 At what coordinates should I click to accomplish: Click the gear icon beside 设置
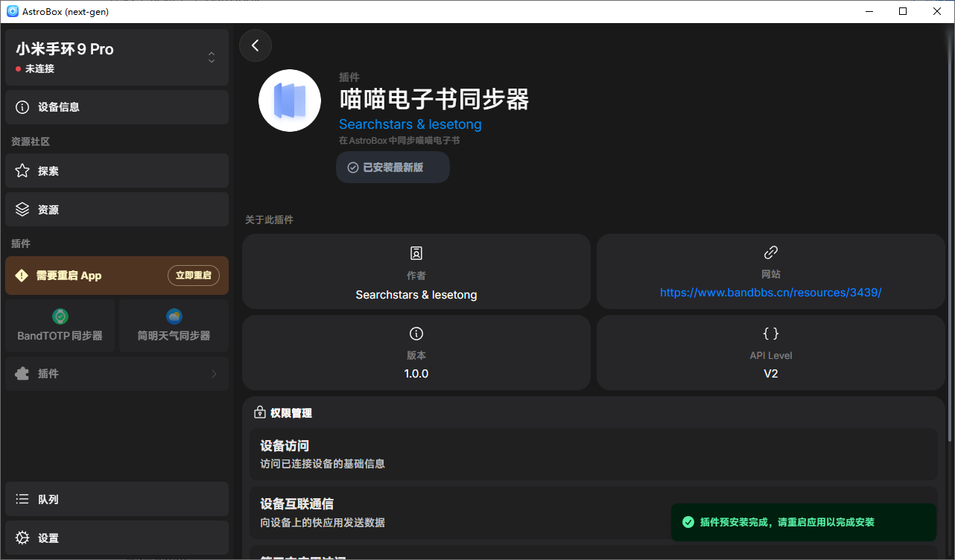coord(22,538)
